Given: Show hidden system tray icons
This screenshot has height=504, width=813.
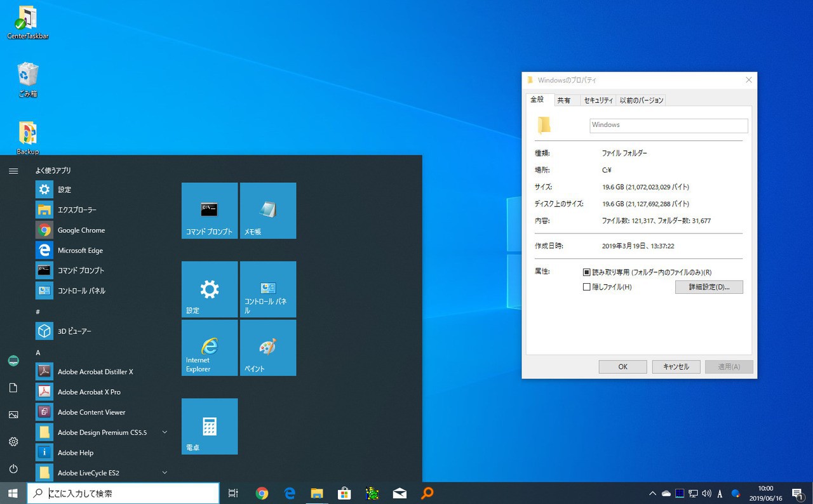Looking at the screenshot, I should pyautogui.click(x=652, y=493).
